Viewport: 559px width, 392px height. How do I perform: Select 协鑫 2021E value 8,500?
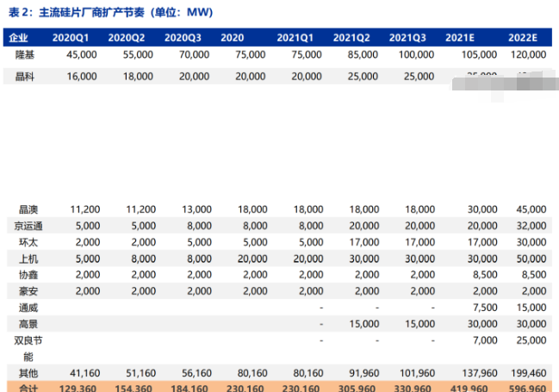coord(485,275)
